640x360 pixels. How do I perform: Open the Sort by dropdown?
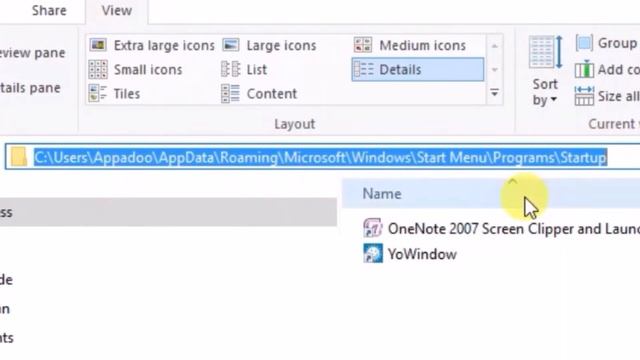tap(545, 72)
